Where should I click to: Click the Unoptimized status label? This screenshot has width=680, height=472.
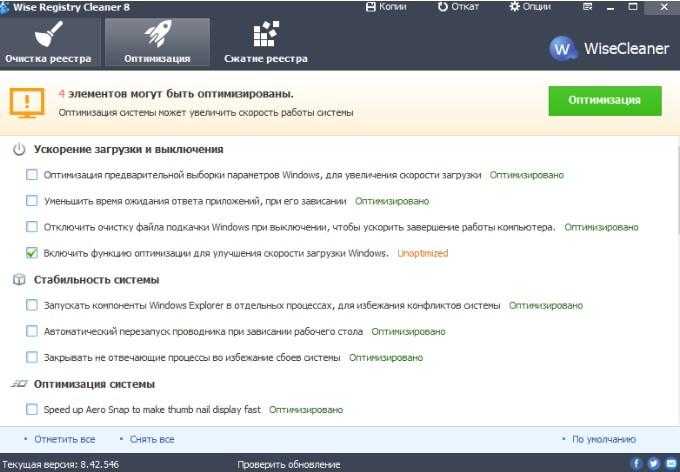(423, 253)
